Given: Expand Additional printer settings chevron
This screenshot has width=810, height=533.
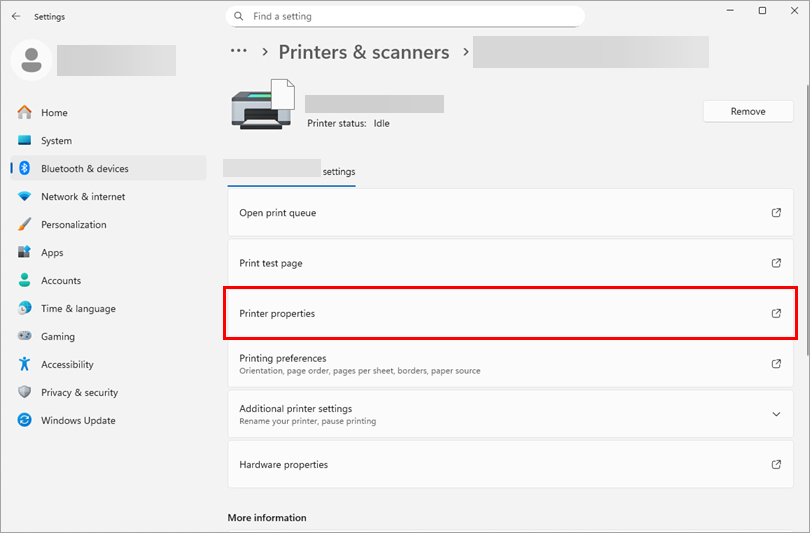Looking at the screenshot, I should click(x=776, y=414).
